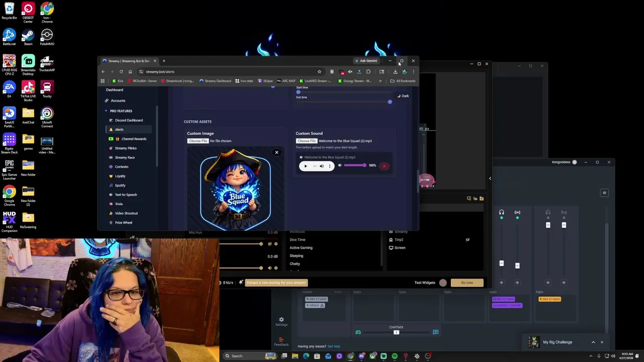Adjust the Start time slider handle
The image size is (644, 362).
tap(298, 92)
